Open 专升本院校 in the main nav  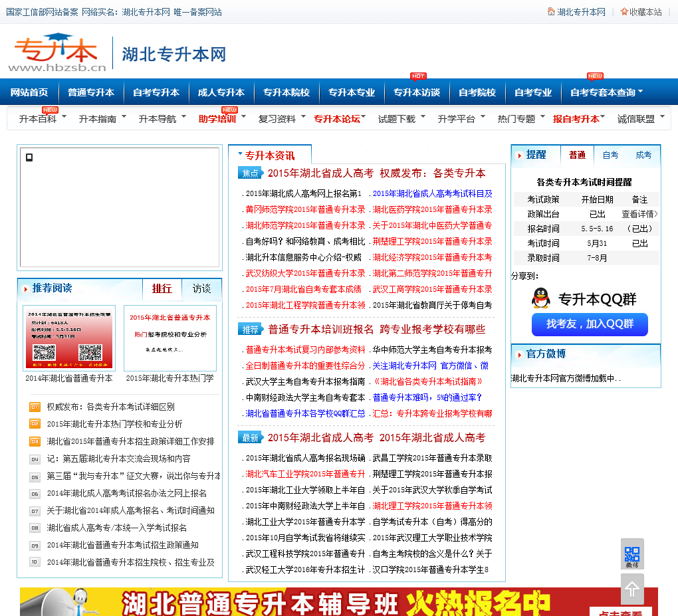pos(286,92)
